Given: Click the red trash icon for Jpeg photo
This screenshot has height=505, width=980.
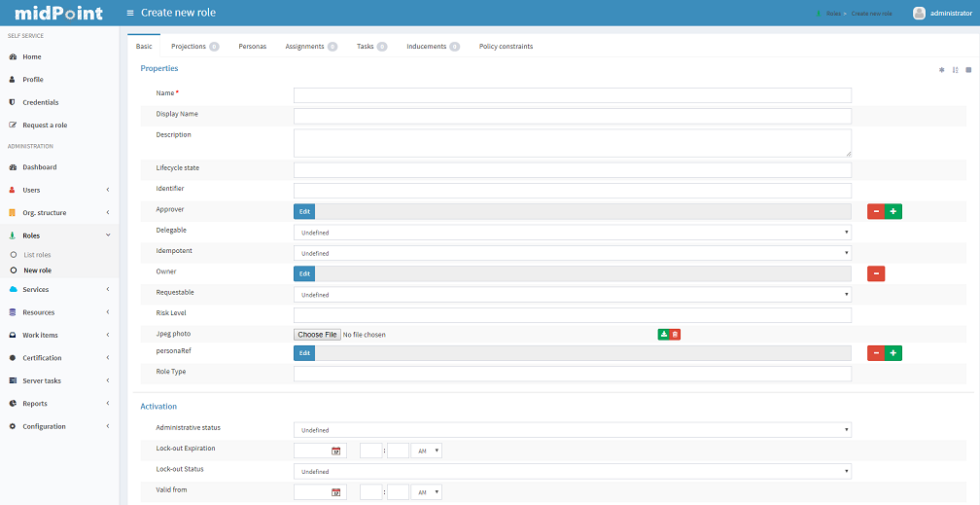Looking at the screenshot, I should click(x=675, y=335).
